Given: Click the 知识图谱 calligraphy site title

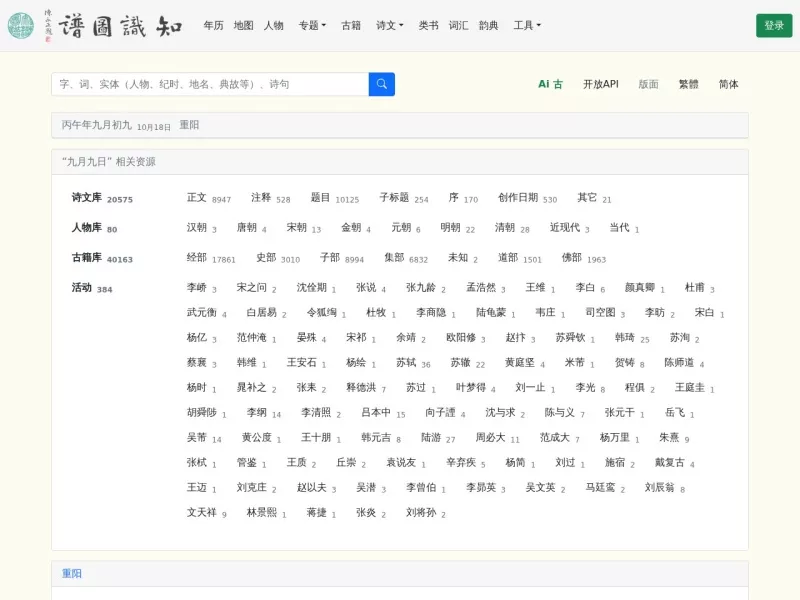Looking at the screenshot, I should pyautogui.click(x=120, y=26).
